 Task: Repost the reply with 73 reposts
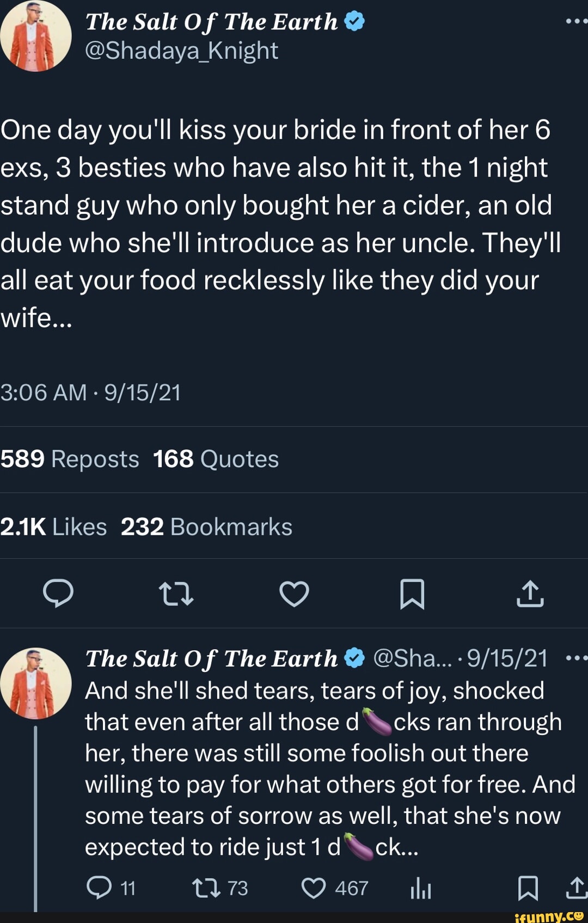[207, 888]
